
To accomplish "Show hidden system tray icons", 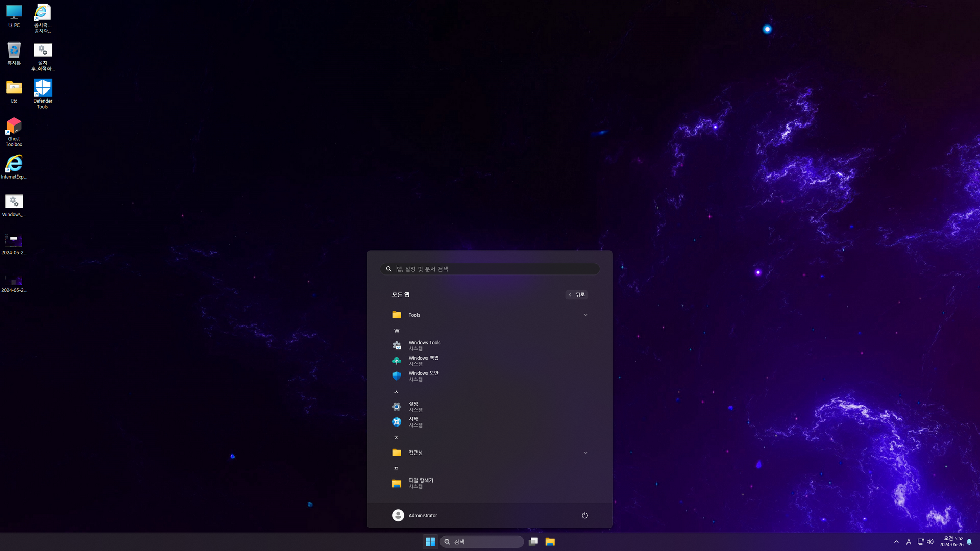I will pos(896,542).
